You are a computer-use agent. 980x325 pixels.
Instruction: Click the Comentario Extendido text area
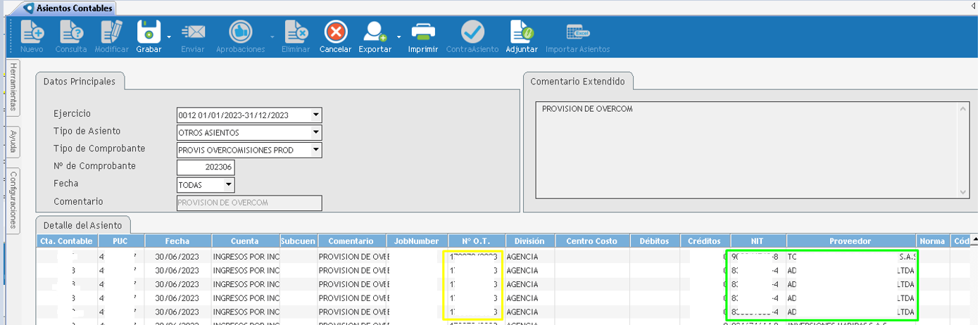[x=746, y=151]
